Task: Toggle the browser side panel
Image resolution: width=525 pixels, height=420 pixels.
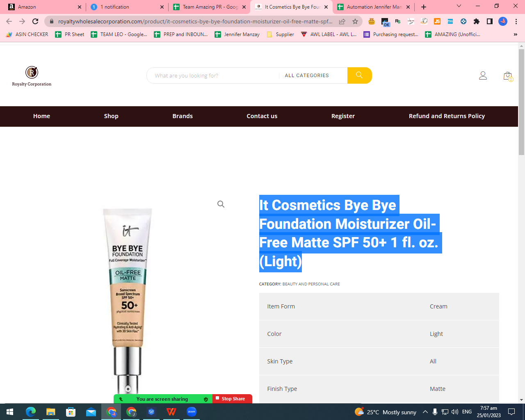Action: 490,21
